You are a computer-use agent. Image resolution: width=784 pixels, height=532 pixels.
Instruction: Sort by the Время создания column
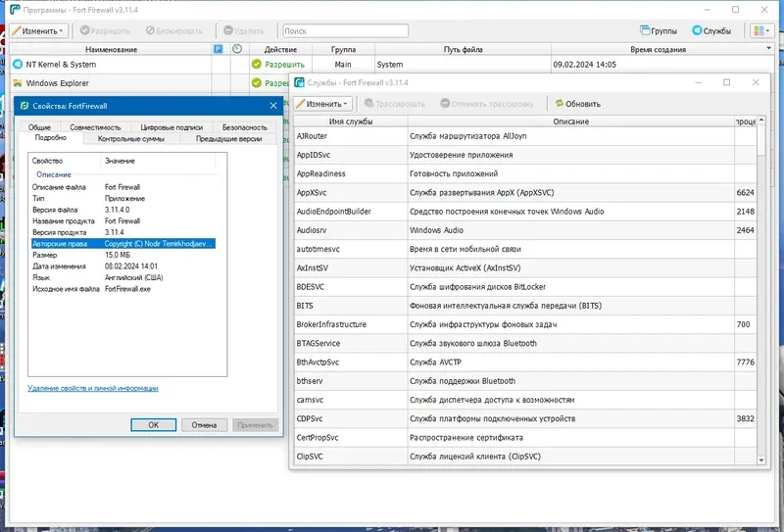(x=658, y=50)
